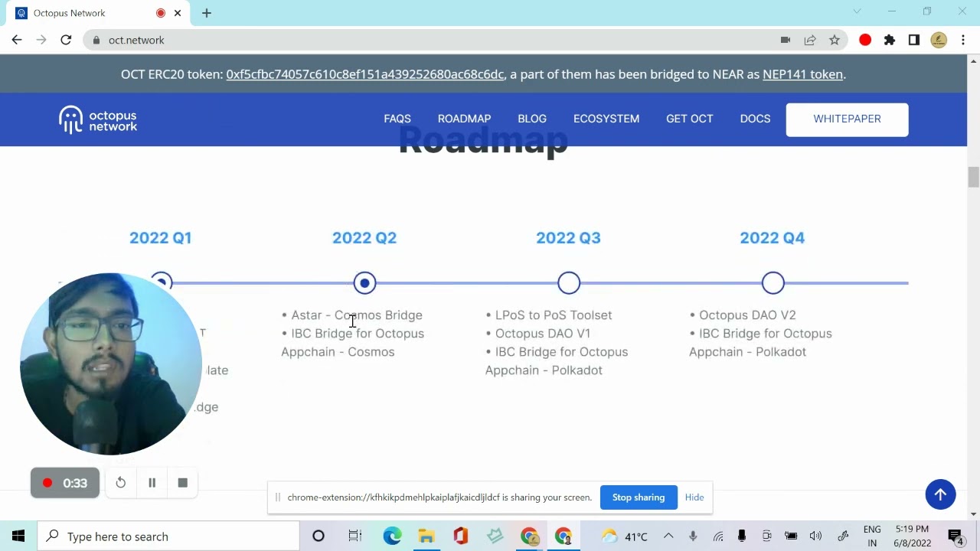Click the share page icon
This screenshot has height=551, width=980.
pyautogui.click(x=810, y=40)
